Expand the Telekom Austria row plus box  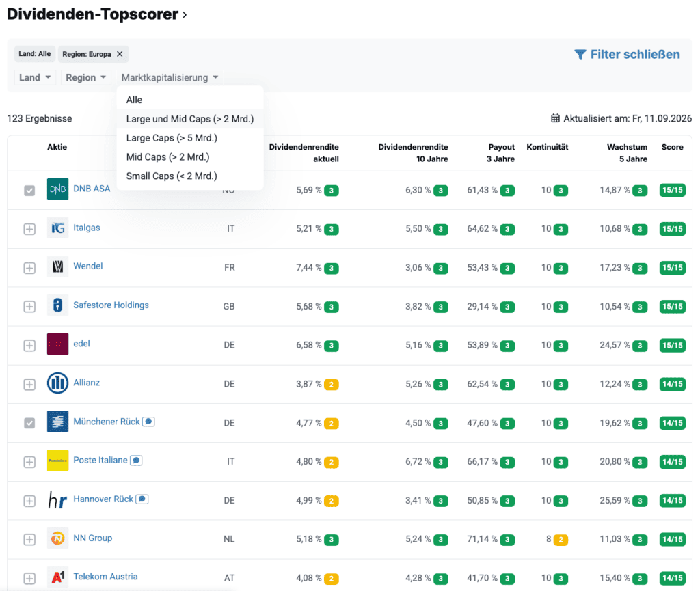click(x=29, y=579)
